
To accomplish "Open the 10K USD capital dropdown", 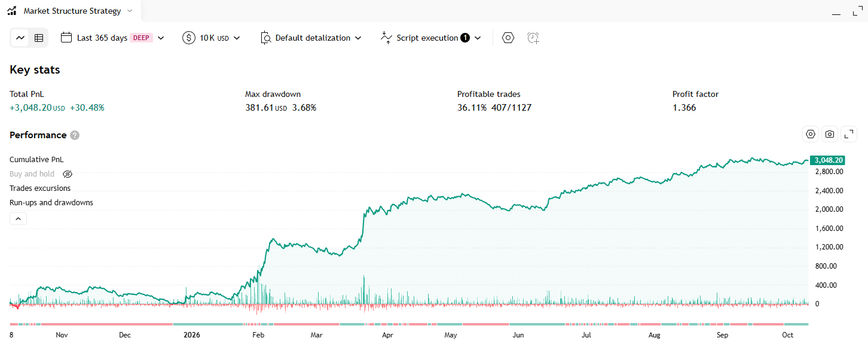I will pos(211,38).
